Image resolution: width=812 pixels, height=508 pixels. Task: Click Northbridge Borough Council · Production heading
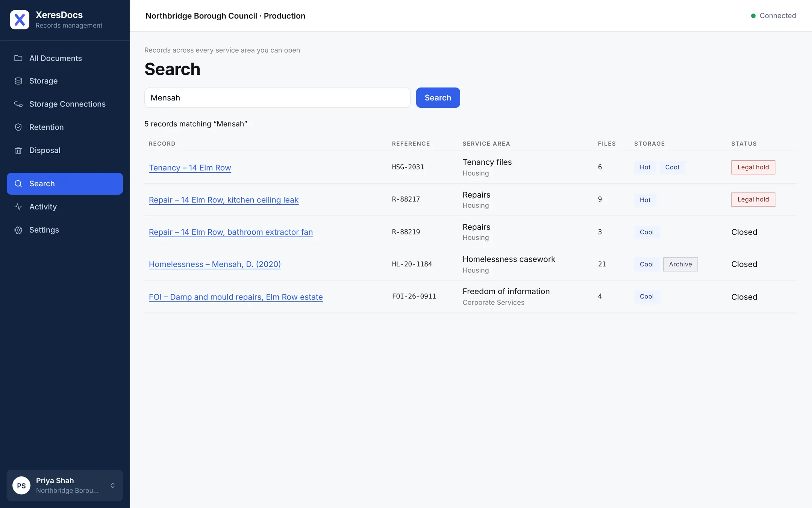click(225, 16)
